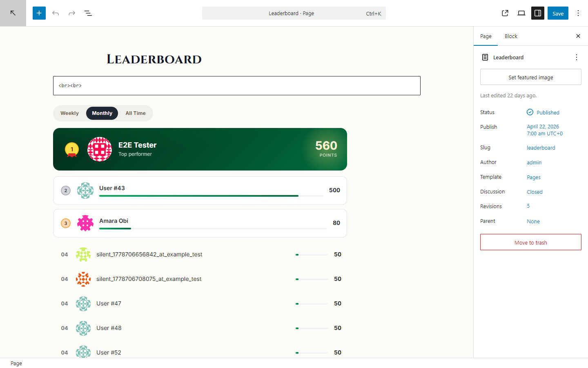Toggle the settings sidebar panel
The height and width of the screenshot is (368, 588).
[x=538, y=13]
